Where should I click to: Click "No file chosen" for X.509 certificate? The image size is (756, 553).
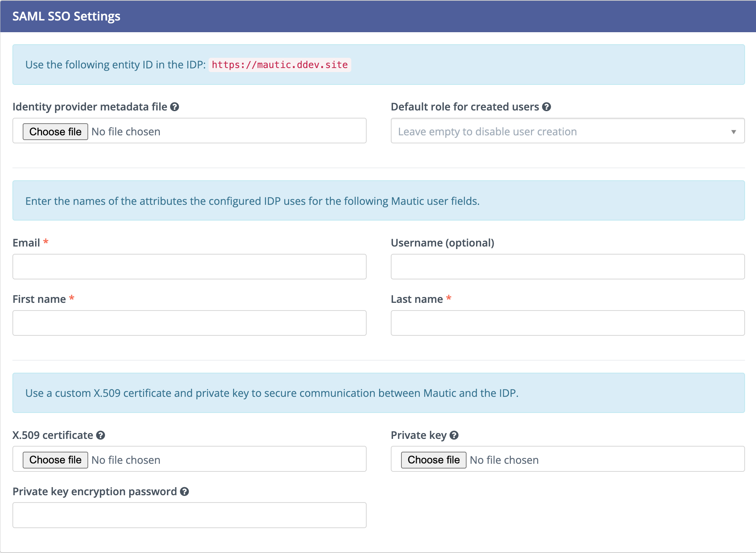(x=126, y=460)
